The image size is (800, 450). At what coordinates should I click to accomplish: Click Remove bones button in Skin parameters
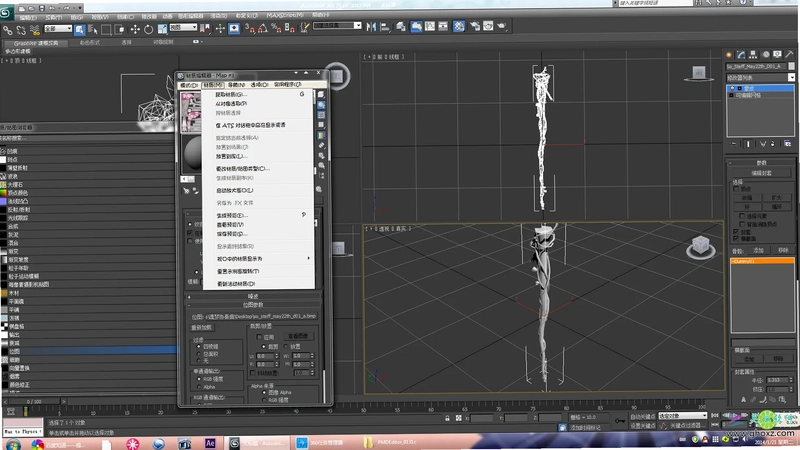click(x=783, y=251)
